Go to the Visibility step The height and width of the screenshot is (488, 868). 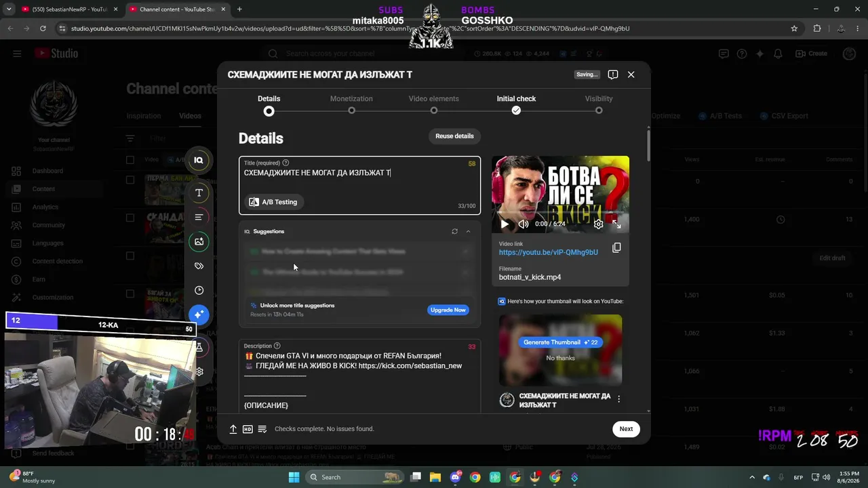click(x=599, y=104)
